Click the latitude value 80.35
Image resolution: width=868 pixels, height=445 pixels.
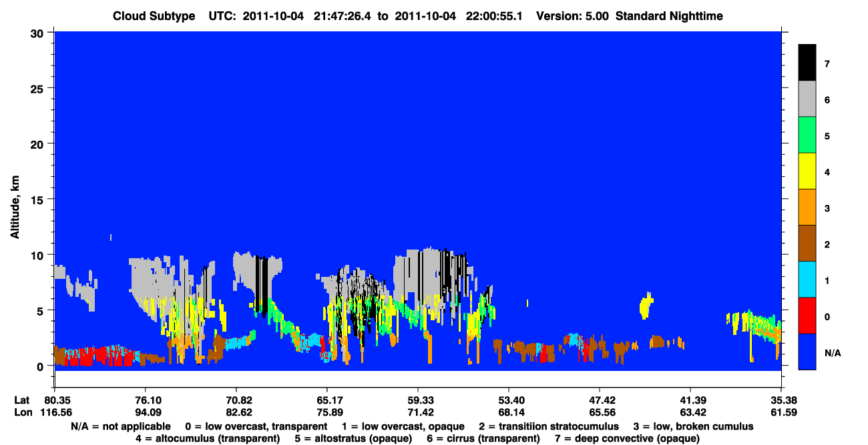tap(53, 400)
